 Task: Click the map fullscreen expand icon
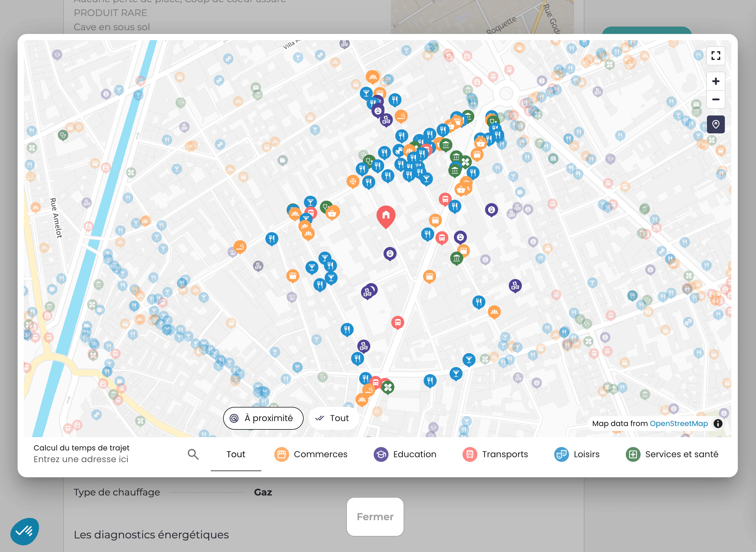[716, 56]
